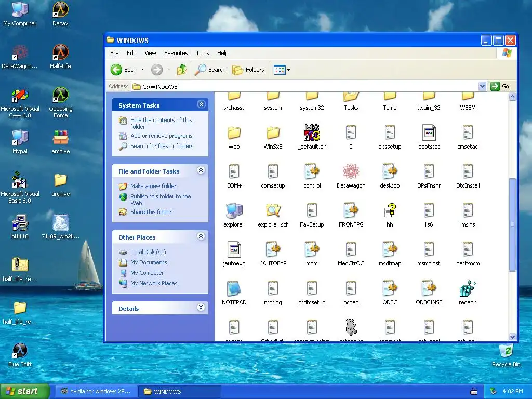Click Make a new folder link

click(x=153, y=186)
